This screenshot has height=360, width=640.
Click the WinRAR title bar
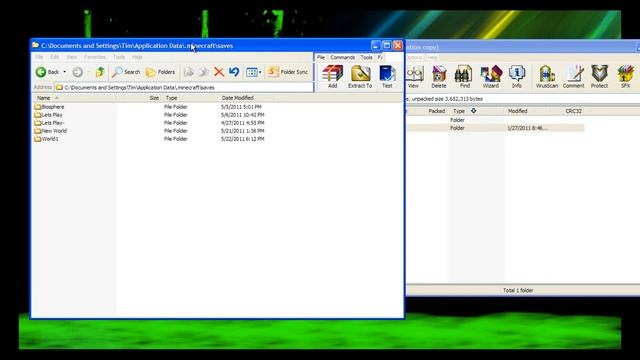(522, 47)
